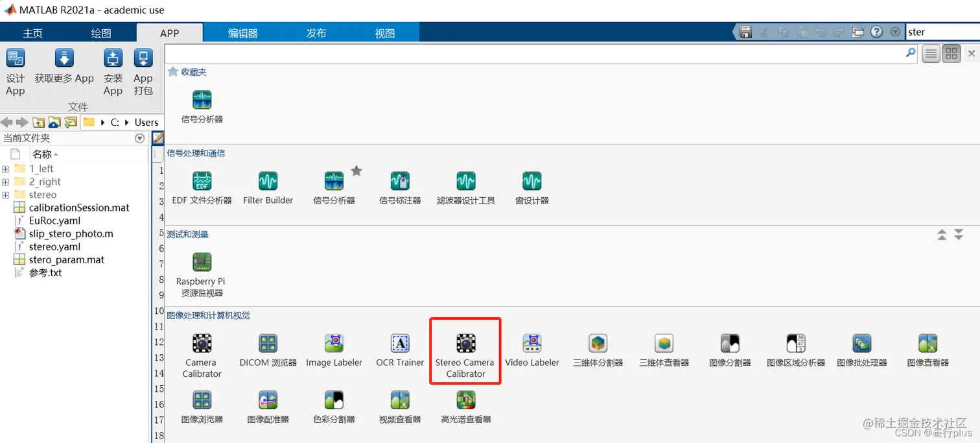Click the 安装 App button
Viewport: 980px width, 443px height.
[113, 73]
